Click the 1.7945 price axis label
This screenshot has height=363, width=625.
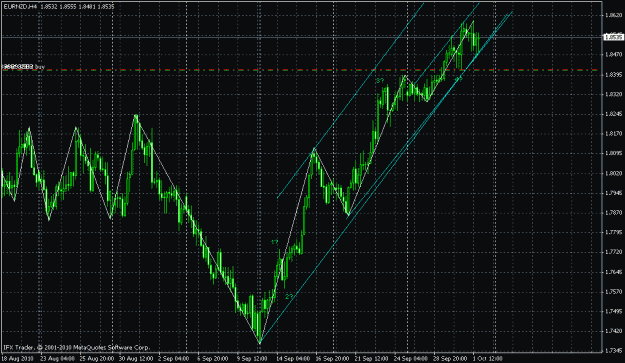click(613, 193)
